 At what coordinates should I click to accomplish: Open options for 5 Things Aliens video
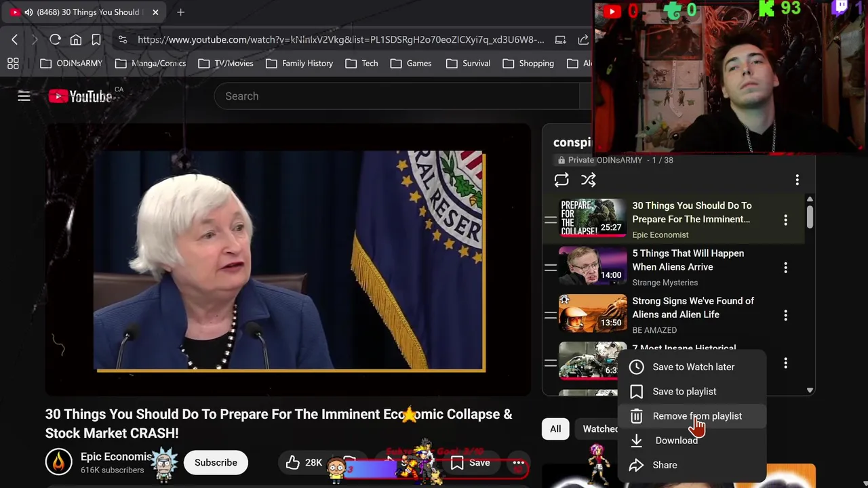(x=786, y=268)
